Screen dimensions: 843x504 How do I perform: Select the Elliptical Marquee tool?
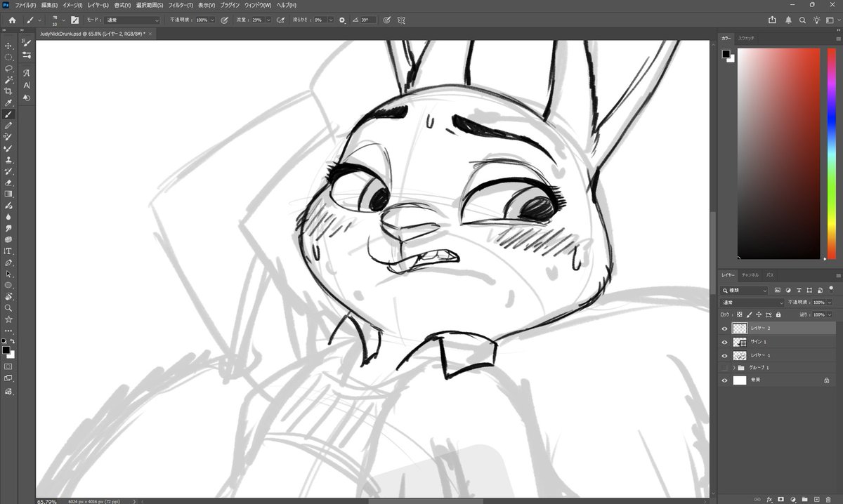coord(8,57)
